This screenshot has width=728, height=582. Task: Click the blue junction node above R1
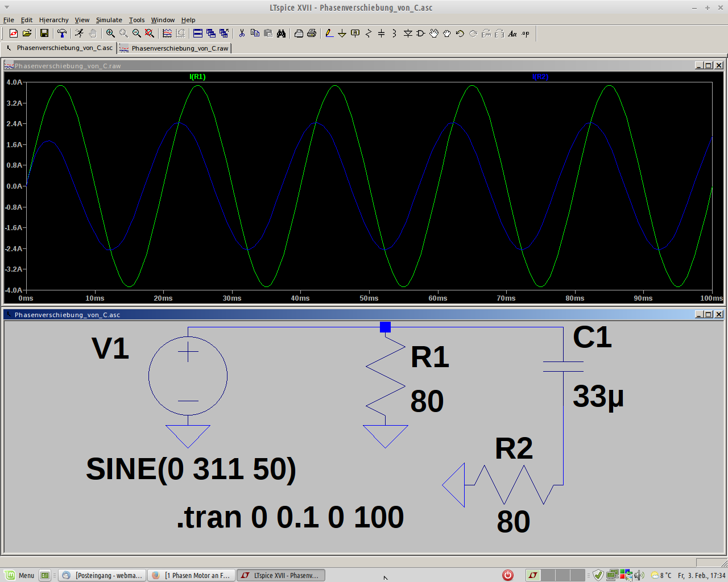point(385,327)
